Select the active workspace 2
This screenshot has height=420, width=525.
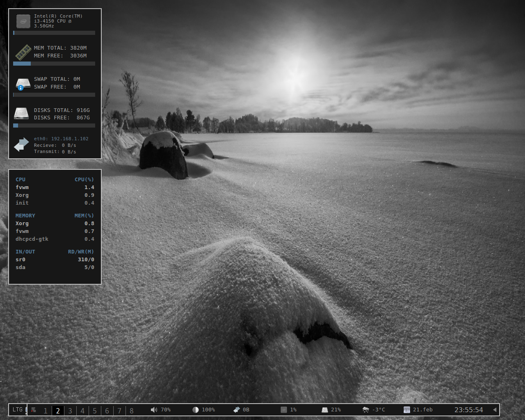tap(58, 410)
